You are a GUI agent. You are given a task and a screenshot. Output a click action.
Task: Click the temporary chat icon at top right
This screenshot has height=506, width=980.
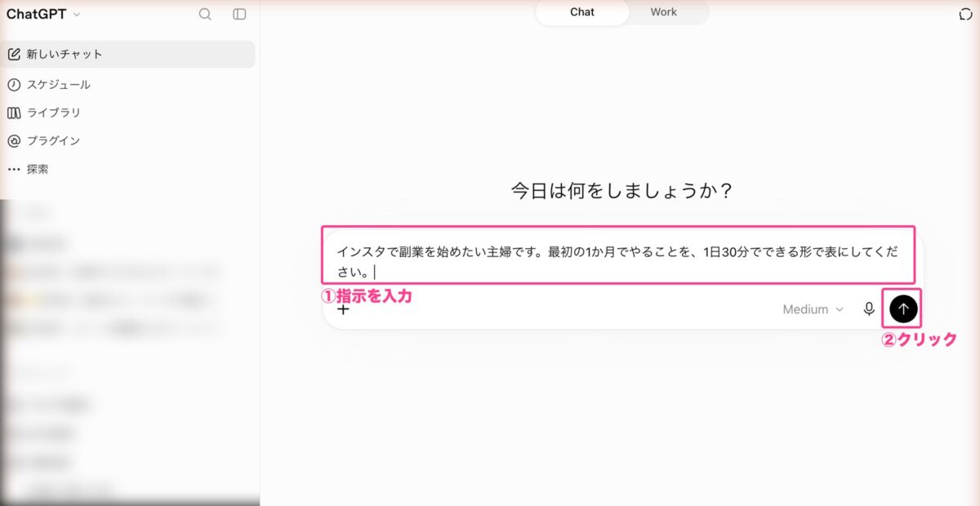[x=966, y=14]
